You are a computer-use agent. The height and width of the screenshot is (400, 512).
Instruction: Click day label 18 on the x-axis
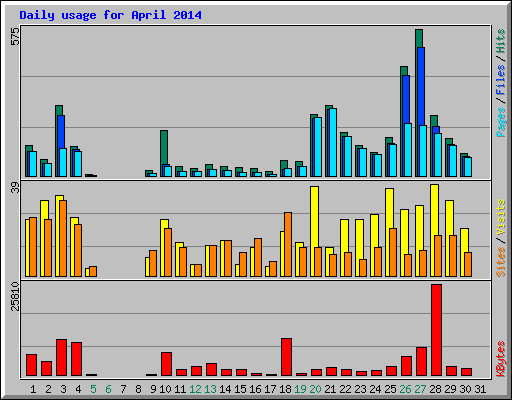(x=285, y=389)
